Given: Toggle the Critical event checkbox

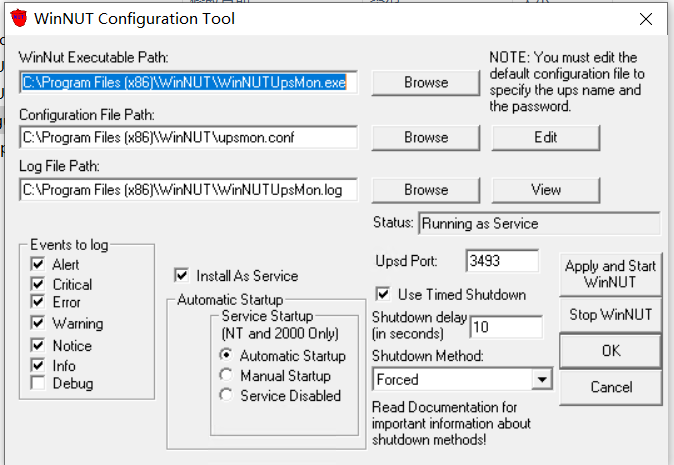Looking at the screenshot, I should (x=38, y=284).
